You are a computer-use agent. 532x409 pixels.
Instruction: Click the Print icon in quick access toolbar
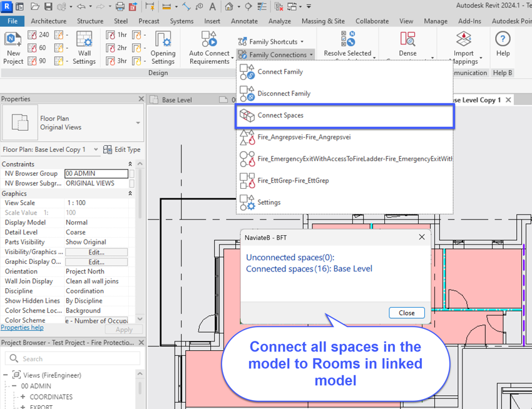pos(120,7)
